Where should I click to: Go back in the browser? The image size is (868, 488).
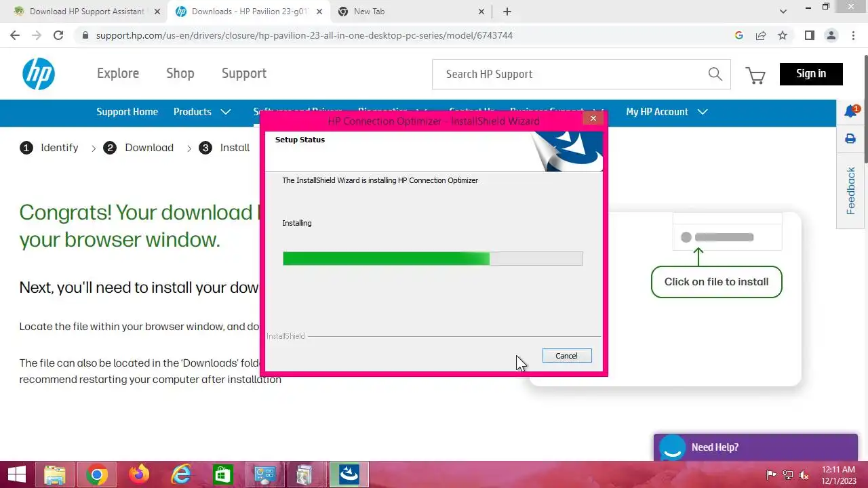pos(15,35)
